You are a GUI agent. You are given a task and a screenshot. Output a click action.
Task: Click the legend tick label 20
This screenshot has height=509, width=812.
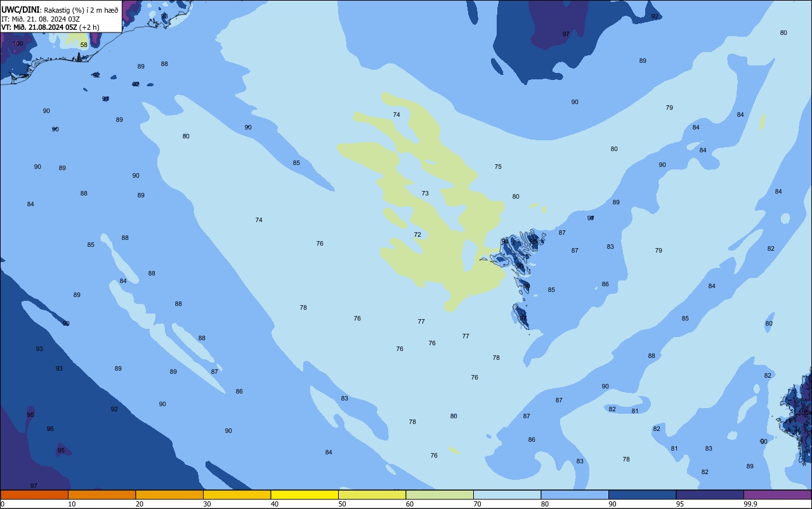140,504
